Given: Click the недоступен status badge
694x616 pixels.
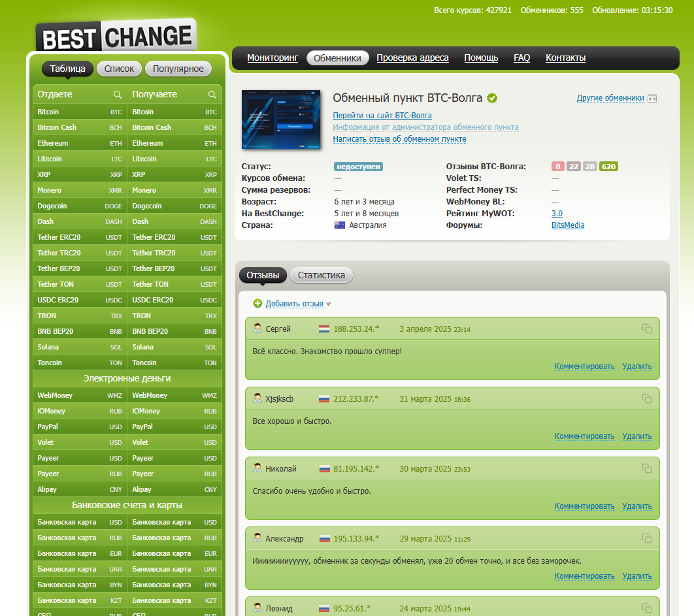Looking at the screenshot, I should coord(359,167).
